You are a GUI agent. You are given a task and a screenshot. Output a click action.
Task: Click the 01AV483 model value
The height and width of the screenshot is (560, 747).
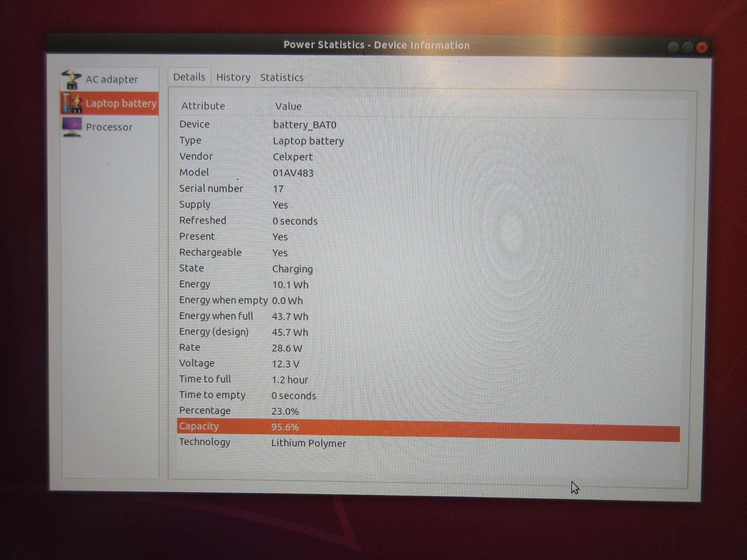pos(293,173)
